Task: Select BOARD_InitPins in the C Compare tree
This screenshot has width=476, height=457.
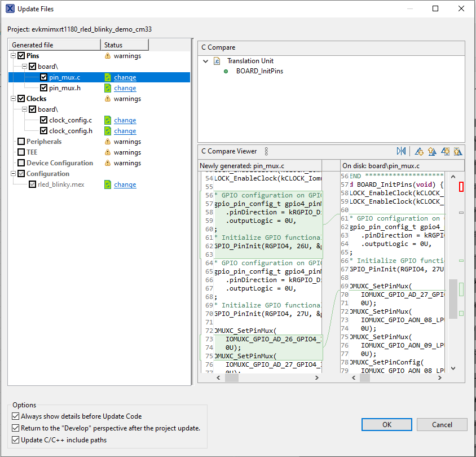Action: coord(259,71)
